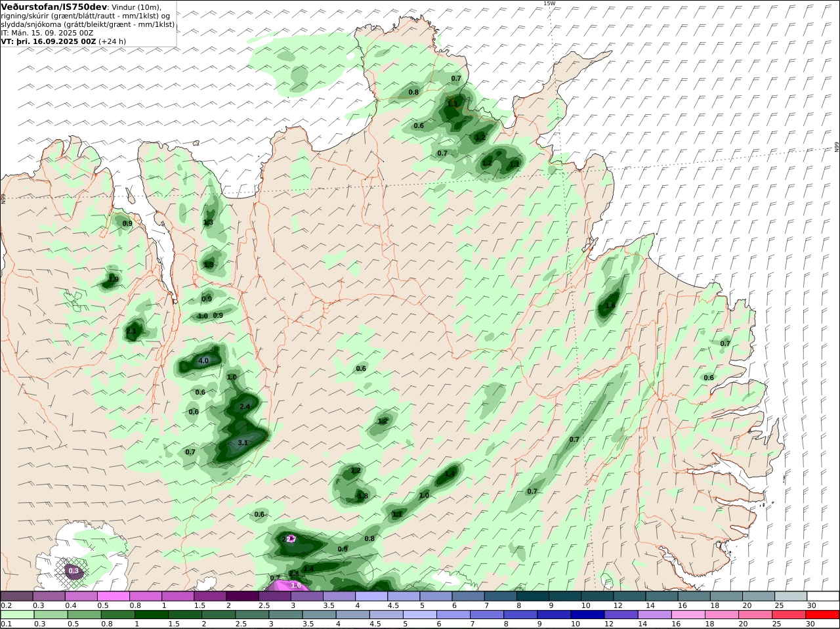The width and height of the screenshot is (840, 629).
Task: Click the IT: Mán. 15. 09. 2025 00Z line
Action: tap(47, 32)
